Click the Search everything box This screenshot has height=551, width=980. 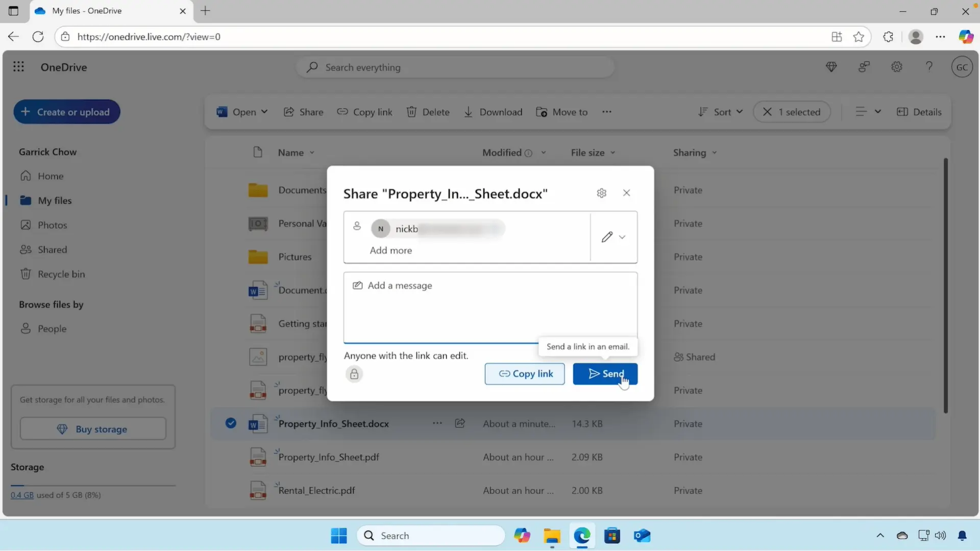point(455,67)
